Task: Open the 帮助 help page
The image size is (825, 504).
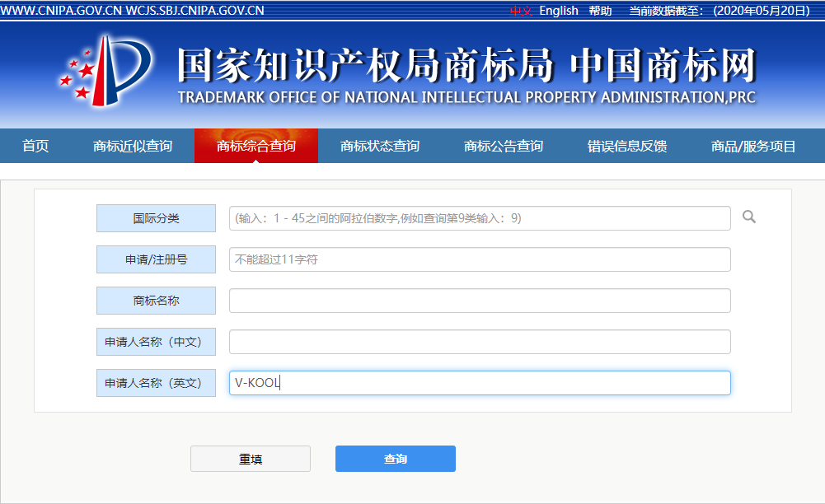Action: tap(600, 11)
